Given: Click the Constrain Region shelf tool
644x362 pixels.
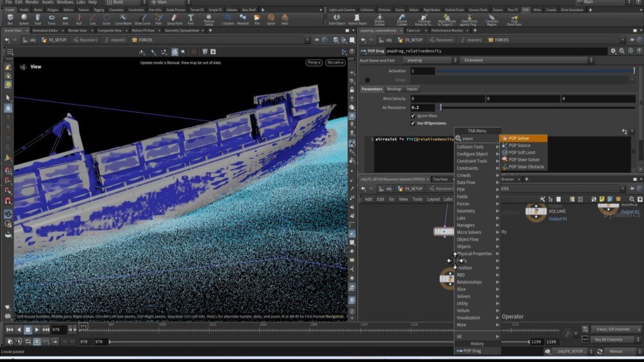Looking at the screenshot, I should (491, 19).
